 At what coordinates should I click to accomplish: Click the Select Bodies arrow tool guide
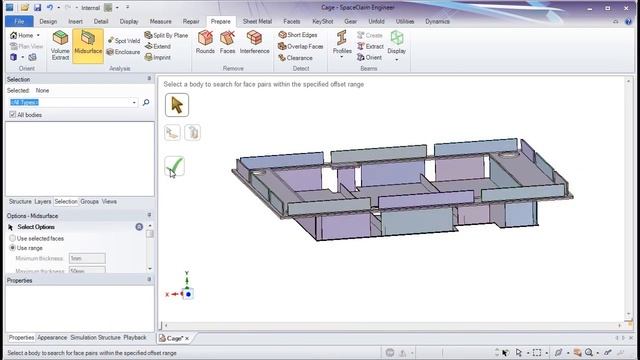pos(177,105)
